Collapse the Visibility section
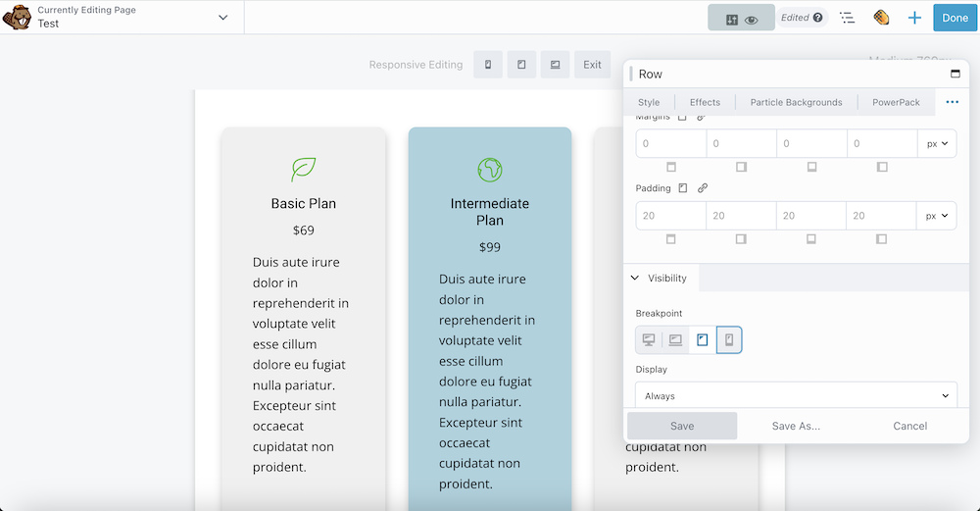The height and width of the screenshot is (511, 980). click(x=634, y=279)
